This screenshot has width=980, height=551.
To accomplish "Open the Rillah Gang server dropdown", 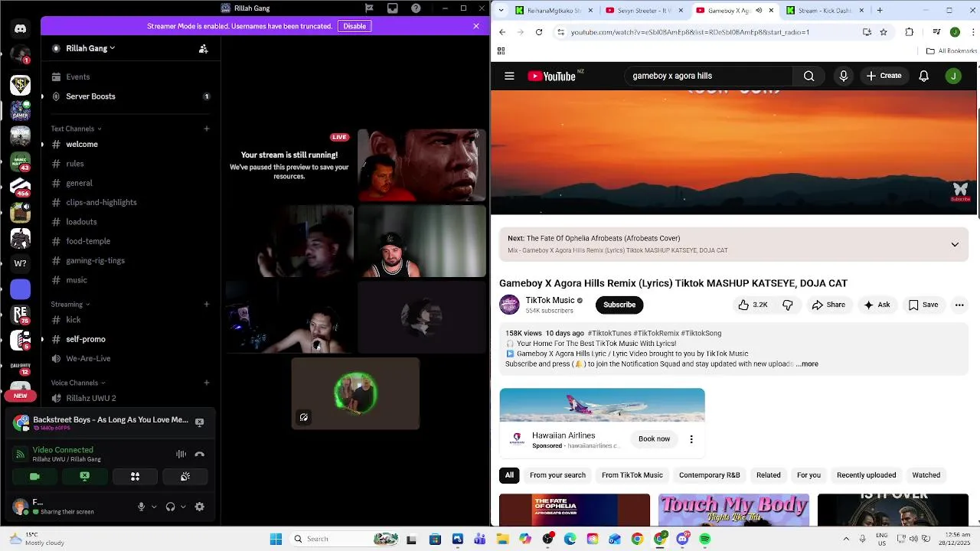I will [90, 48].
